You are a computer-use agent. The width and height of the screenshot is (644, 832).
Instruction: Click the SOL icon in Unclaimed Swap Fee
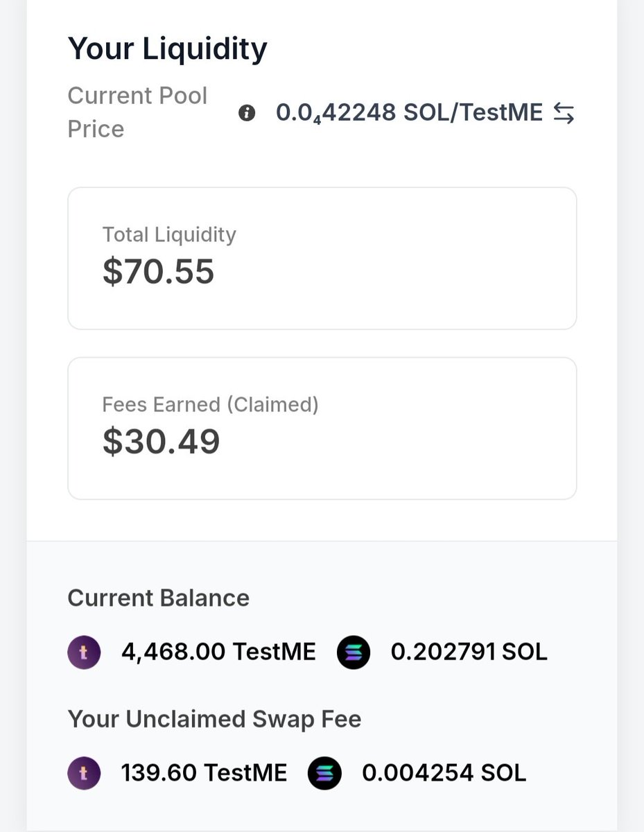(x=324, y=774)
